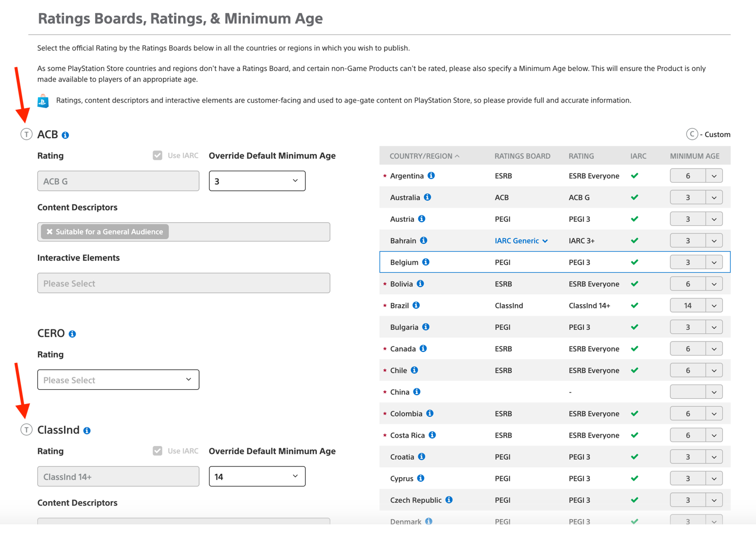
Task: Open the info icon beside Bahrain
Action: pyautogui.click(x=424, y=240)
